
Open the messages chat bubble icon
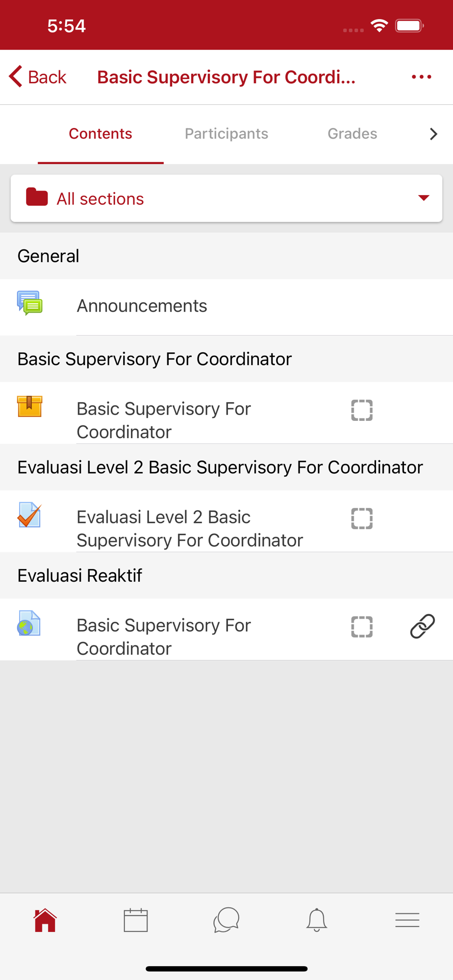(x=226, y=920)
